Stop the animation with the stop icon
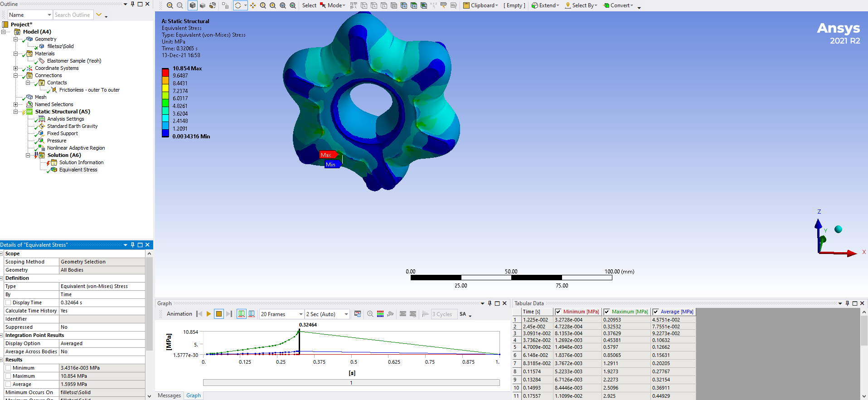This screenshot has width=868, height=400. [x=219, y=314]
